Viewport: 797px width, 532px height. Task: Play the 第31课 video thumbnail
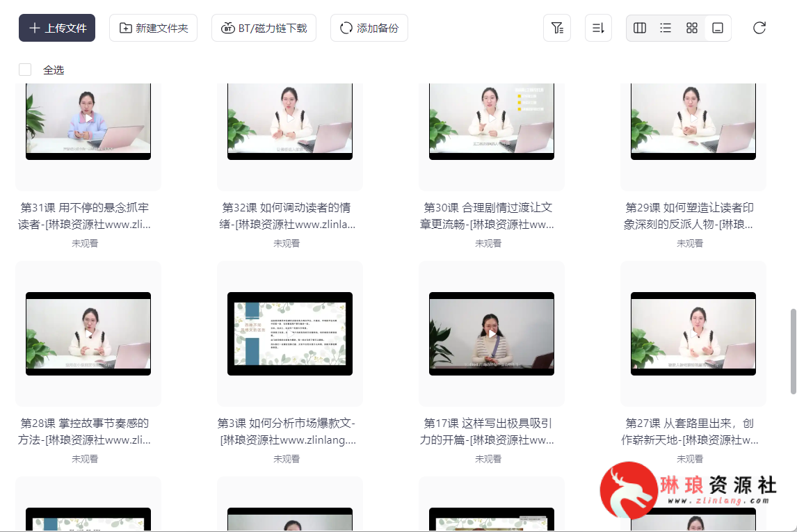point(88,122)
